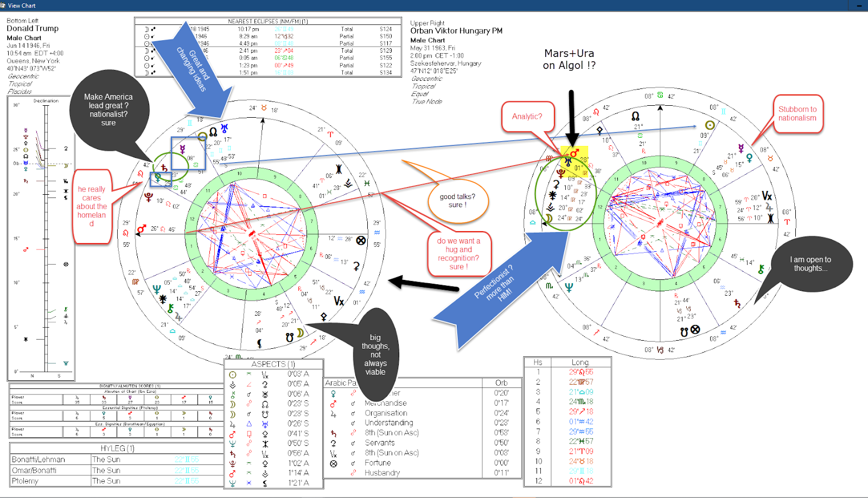Click aspect orb value 0°41' S
Viewport: 868px width, 498px height.
click(x=298, y=433)
